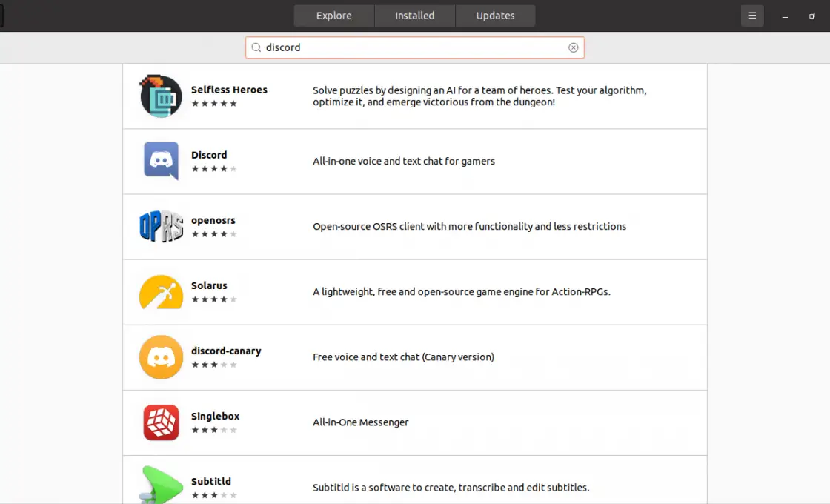
Task: Open the Selfless Heroes title
Action: tap(229, 90)
